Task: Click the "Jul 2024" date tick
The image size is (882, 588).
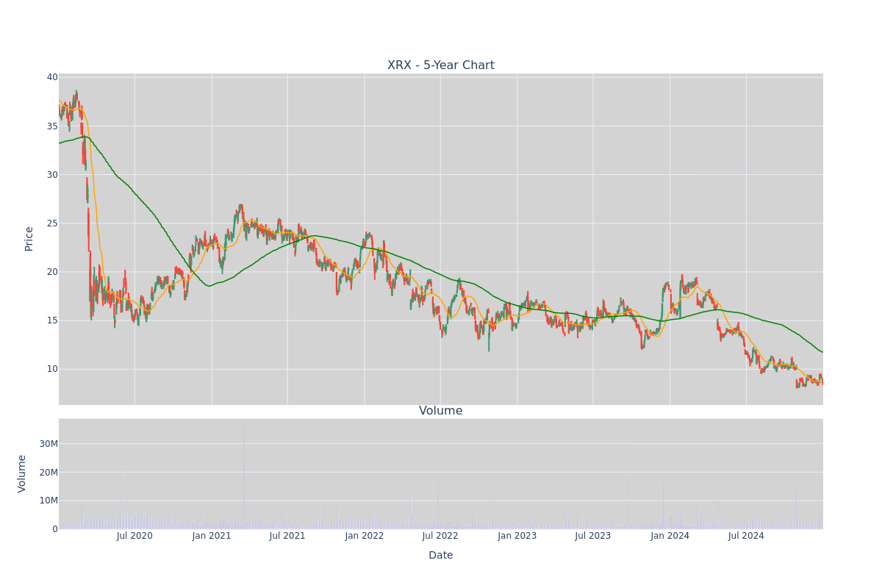Action: 746,536
